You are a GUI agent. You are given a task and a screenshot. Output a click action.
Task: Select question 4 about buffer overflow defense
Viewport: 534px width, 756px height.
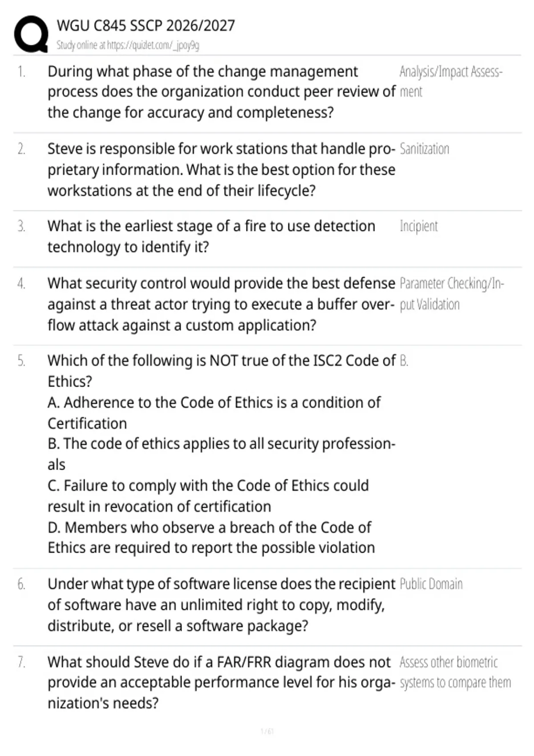(x=221, y=304)
